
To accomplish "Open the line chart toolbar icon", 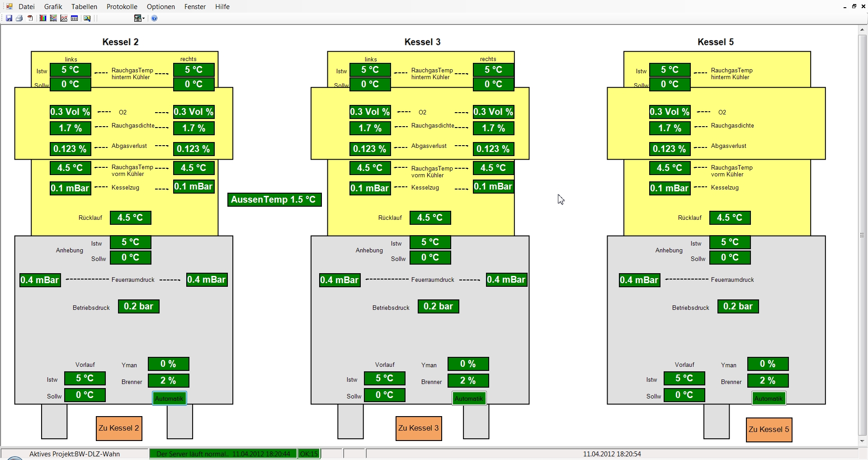I will tap(53, 18).
